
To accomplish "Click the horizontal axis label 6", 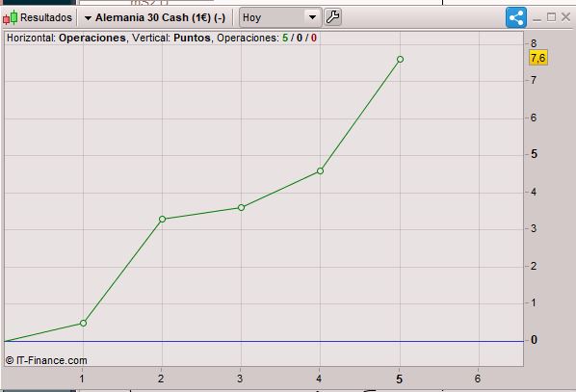I will pyautogui.click(x=477, y=379).
